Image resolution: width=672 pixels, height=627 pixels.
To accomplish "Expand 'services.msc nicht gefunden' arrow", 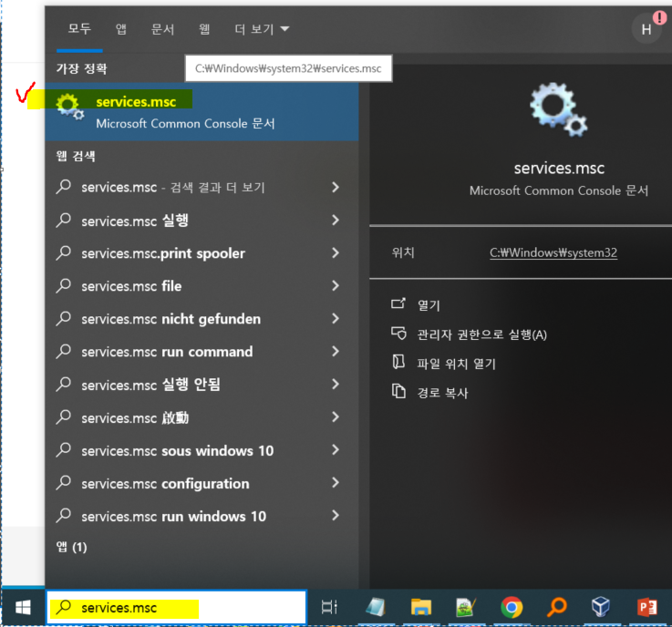I will click(x=336, y=319).
